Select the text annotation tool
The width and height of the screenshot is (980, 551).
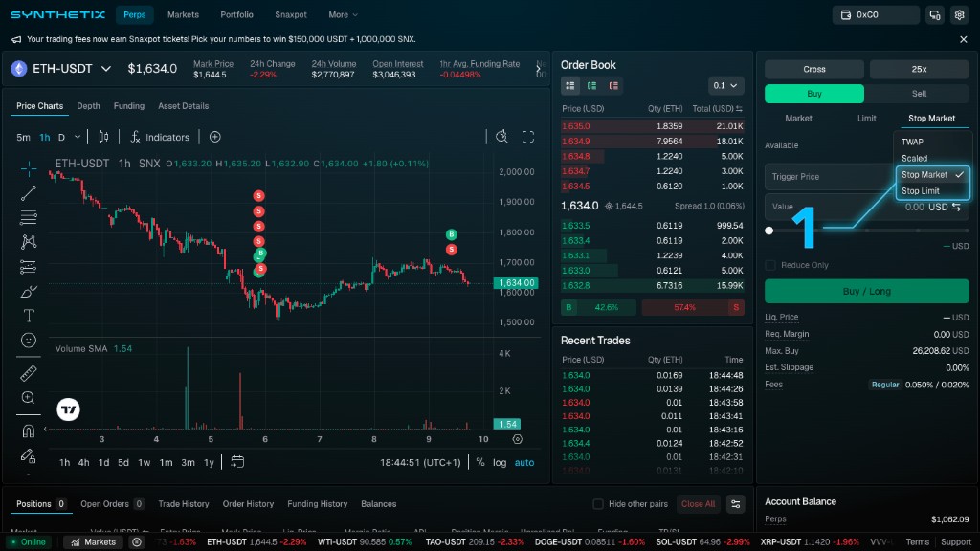click(x=28, y=316)
